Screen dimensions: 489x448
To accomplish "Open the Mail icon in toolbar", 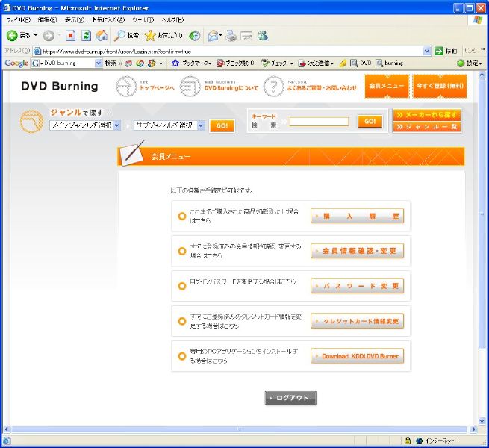I will (x=214, y=35).
